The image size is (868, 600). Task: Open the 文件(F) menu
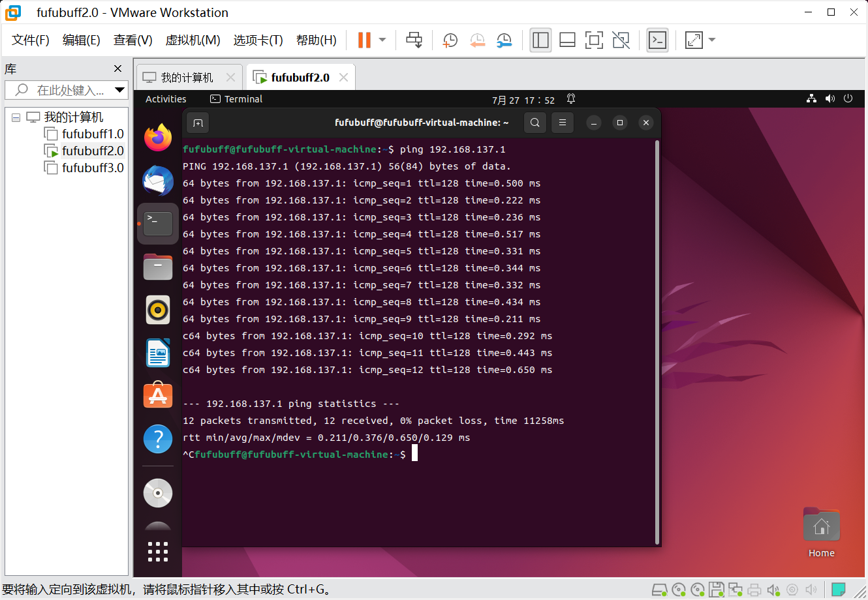[x=31, y=40]
